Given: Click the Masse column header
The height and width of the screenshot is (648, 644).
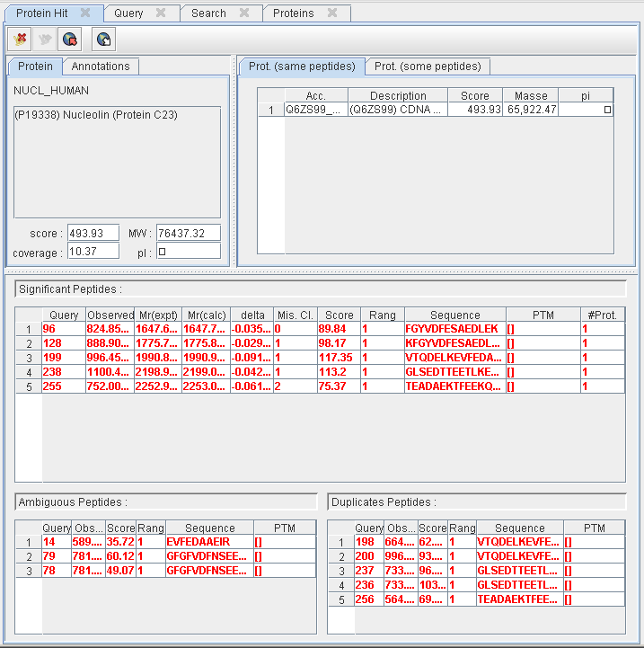Looking at the screenshot, I should click(x=530, y=96).
